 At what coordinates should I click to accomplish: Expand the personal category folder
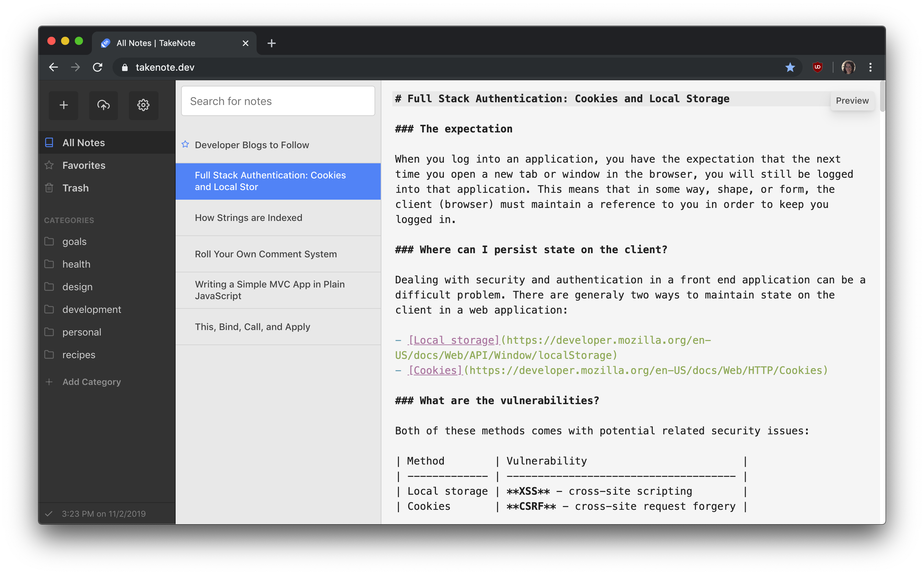(80, 332)
